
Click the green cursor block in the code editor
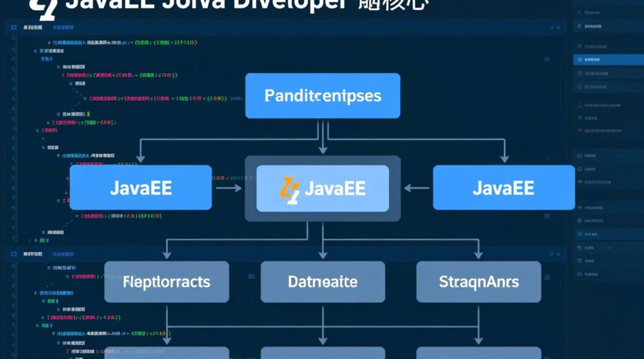[88, 114]
